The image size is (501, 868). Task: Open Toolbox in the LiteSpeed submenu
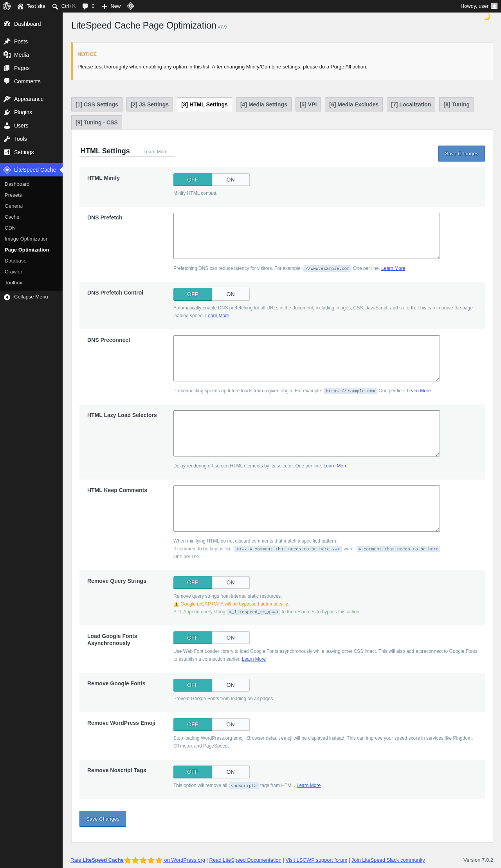point(31,283)
